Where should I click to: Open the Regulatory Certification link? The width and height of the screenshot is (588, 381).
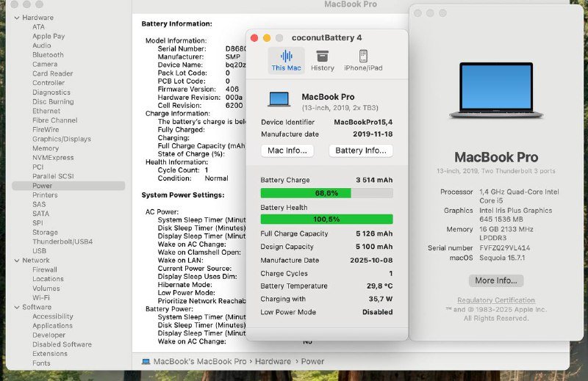[495, 300]
